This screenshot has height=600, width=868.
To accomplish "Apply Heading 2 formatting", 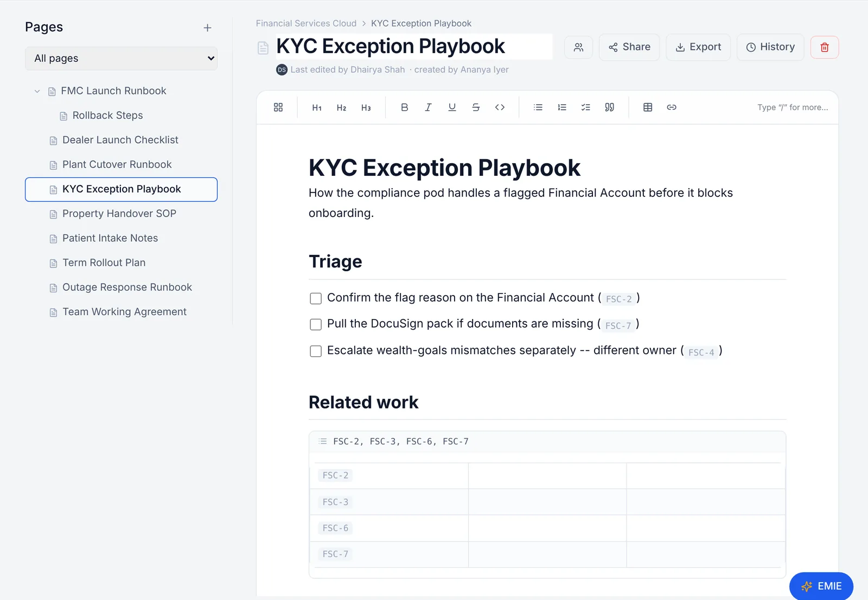I will (x=341, y=107).
